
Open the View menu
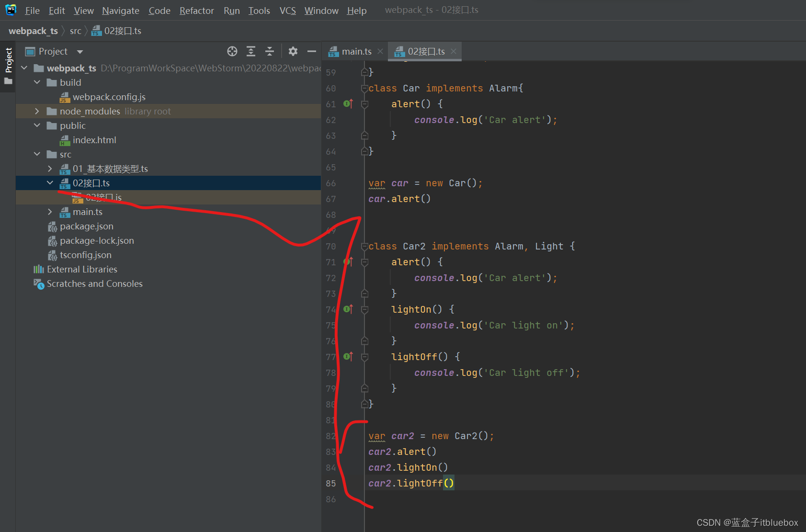pyautogui.click(x=84, y=11)
